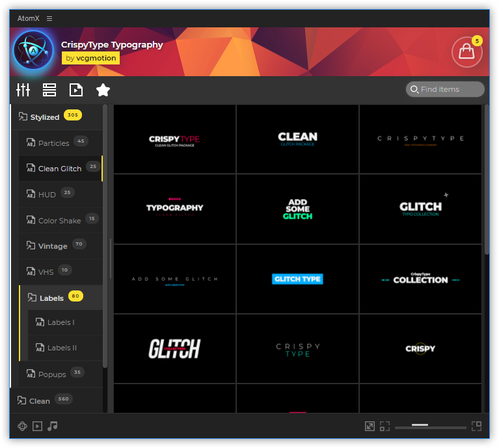Screen dimensions: 499x448
Task: Open the CRISPY circle thumbnail
Action: click(420, 348)
